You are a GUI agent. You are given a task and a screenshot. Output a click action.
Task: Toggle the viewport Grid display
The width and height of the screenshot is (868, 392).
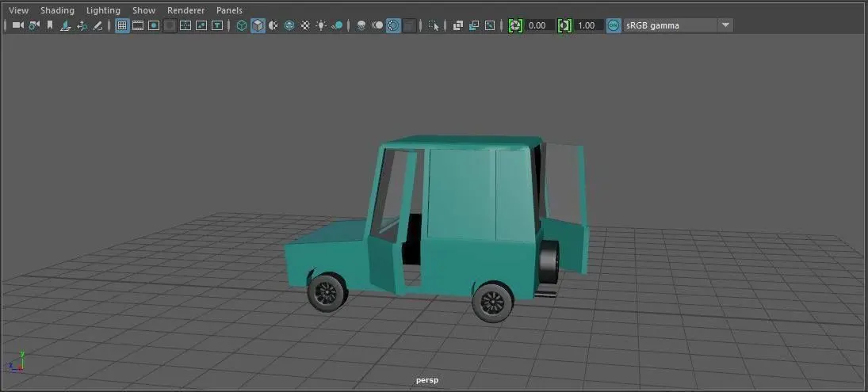tap(122, 25)
